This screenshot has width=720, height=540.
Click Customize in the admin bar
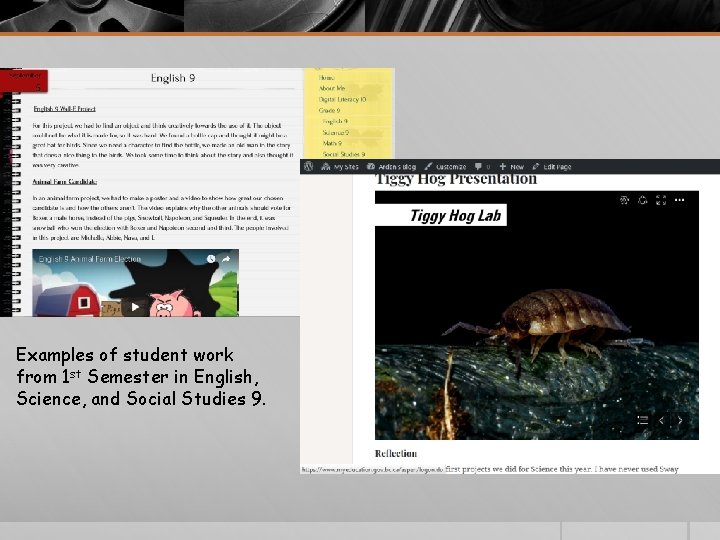coord(445,167)
